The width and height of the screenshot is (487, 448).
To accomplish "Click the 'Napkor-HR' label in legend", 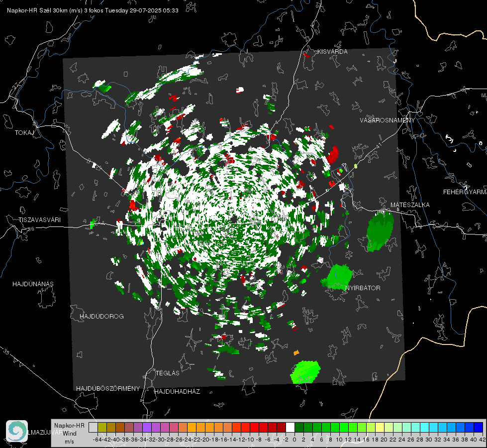I will point(69,426).
